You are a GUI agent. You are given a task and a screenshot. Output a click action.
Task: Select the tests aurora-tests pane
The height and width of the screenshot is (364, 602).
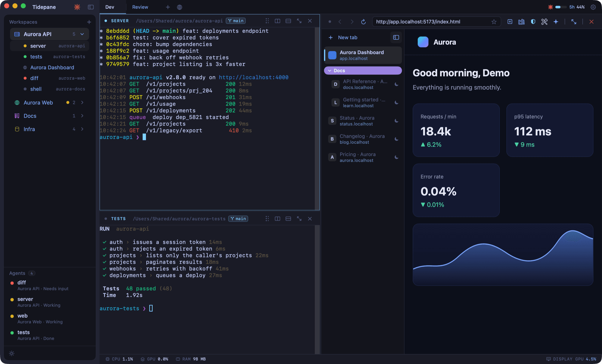pos(50,57)
